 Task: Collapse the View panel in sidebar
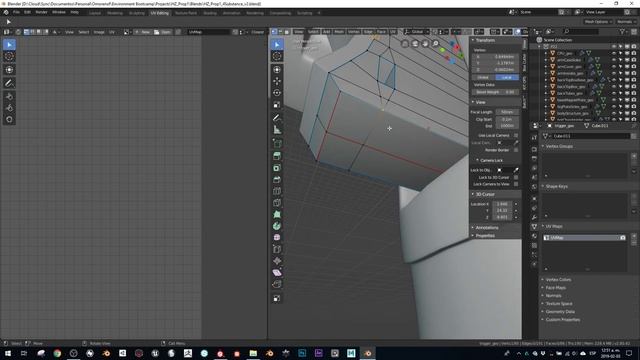click(480, 102)
